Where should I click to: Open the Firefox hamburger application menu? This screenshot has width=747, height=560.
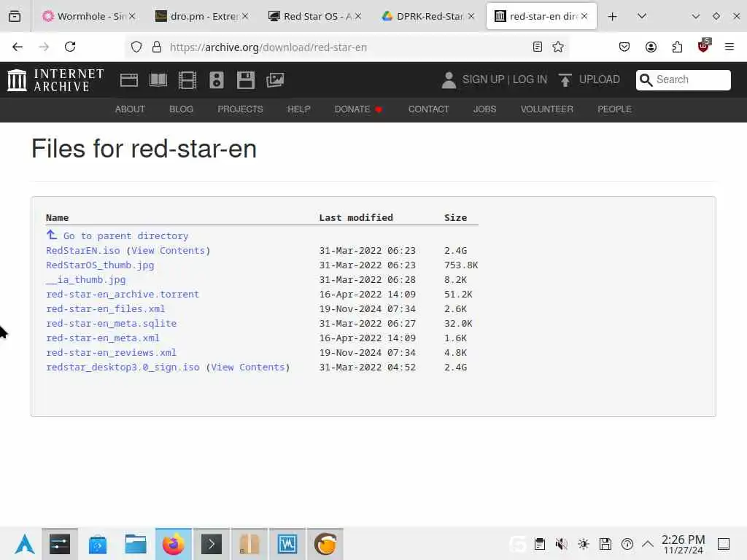click(x=729, y=47)
